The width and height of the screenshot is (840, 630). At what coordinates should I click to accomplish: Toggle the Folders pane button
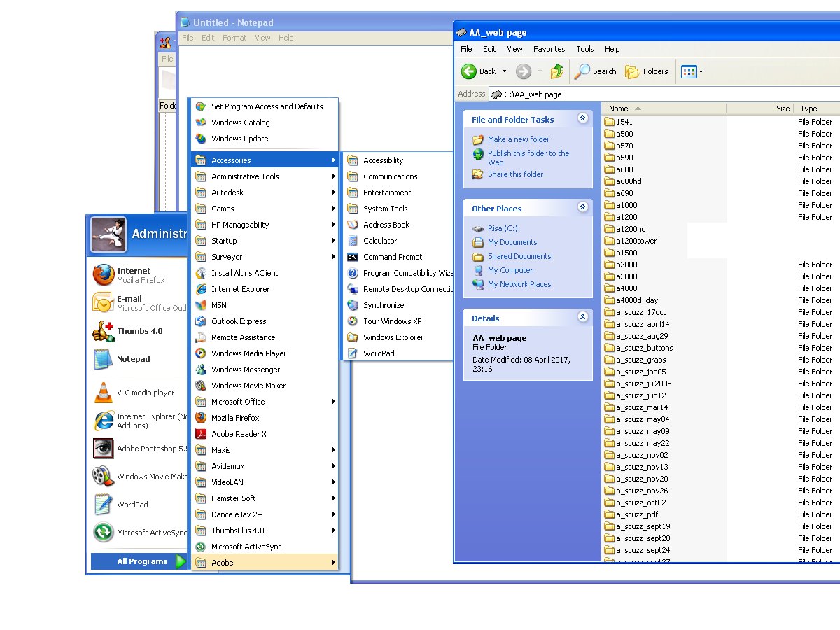click(646, 71)
